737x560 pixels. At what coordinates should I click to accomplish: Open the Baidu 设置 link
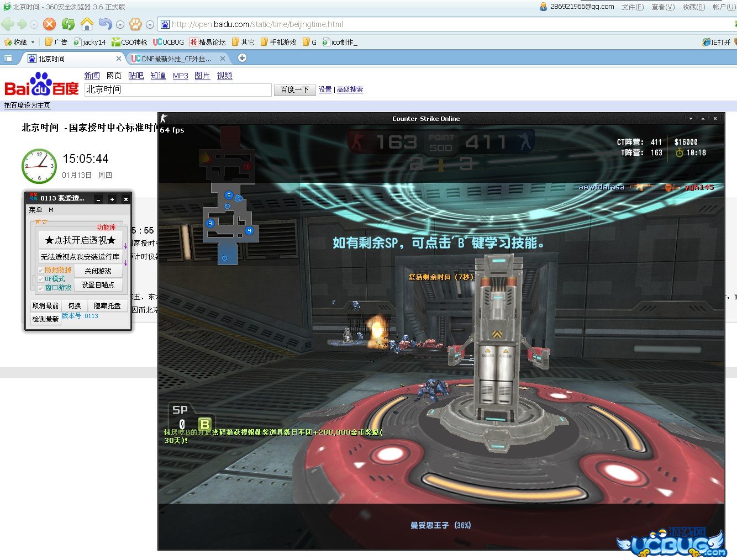click(325, 89)
